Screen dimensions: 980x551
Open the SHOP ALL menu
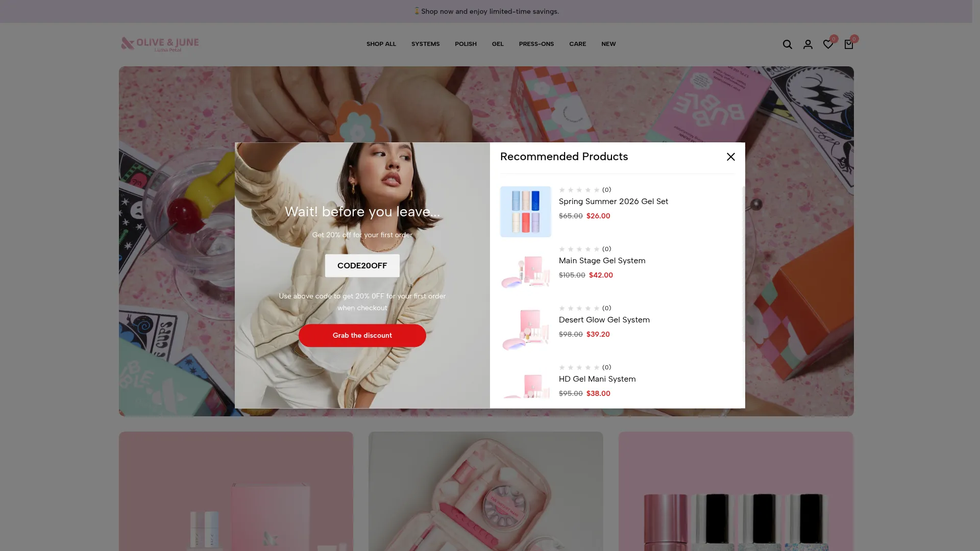pos(381,44)
